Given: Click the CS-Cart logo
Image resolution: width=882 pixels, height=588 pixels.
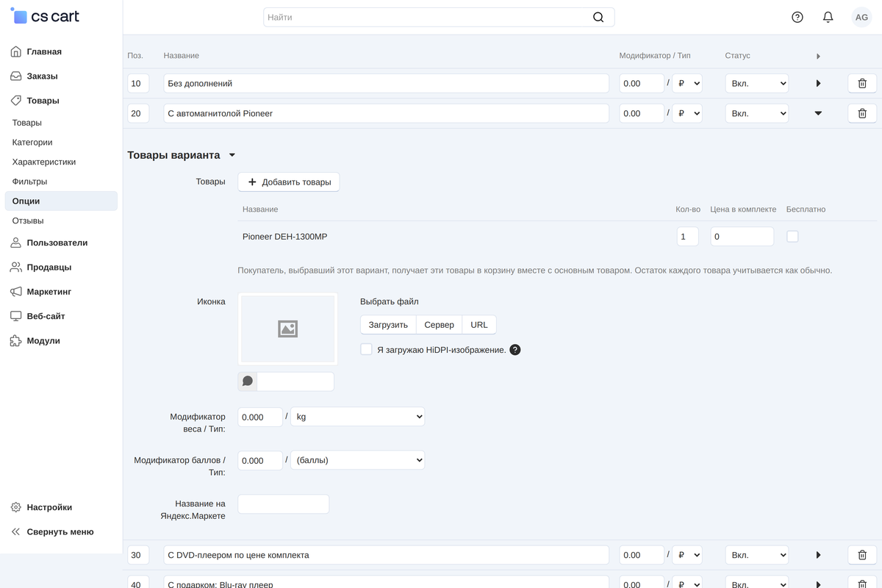Looking at the screenshot, I should [x=46, y=16].
